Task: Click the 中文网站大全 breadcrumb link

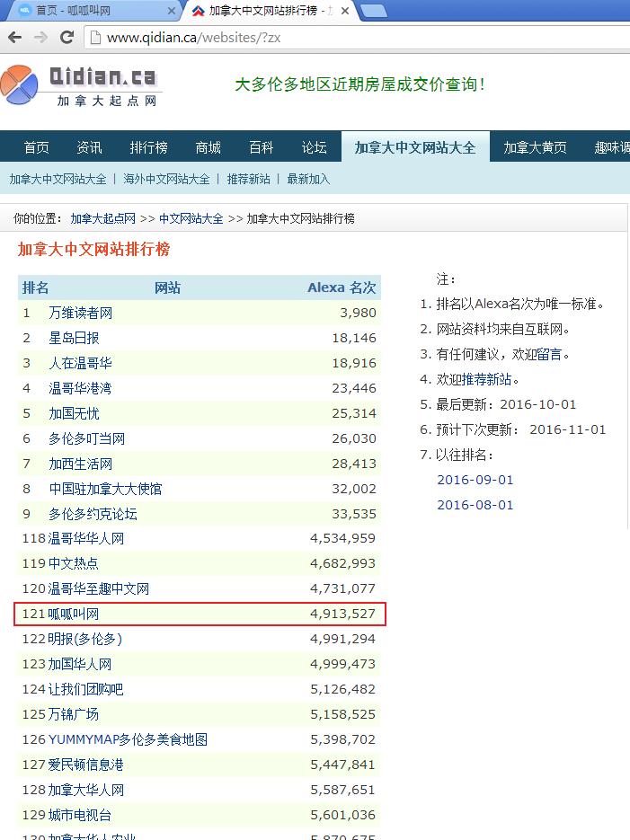Action: click(191, 218)
